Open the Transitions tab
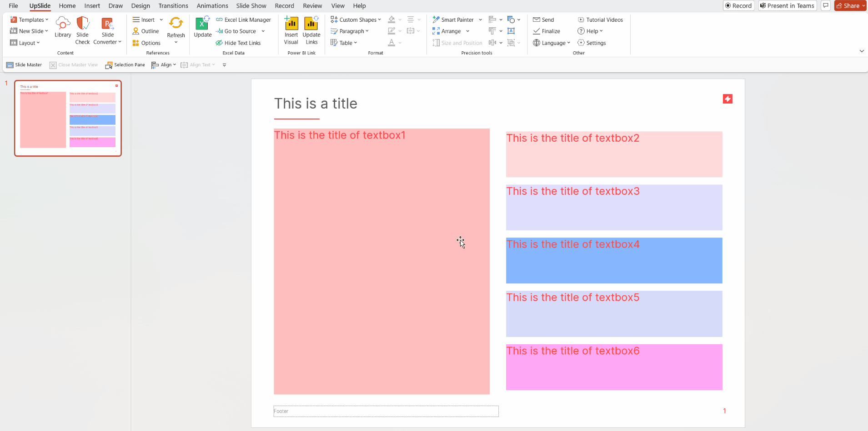868x431 pixels. pos(173,6)
